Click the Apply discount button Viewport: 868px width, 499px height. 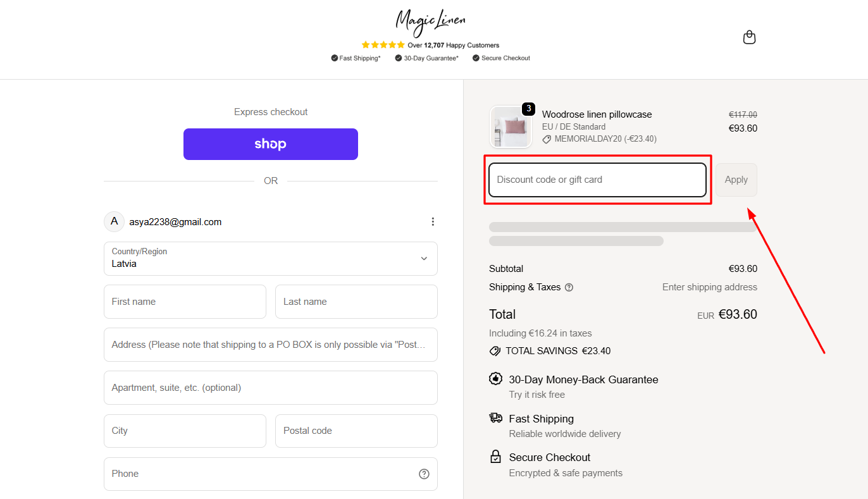(736, 180)
